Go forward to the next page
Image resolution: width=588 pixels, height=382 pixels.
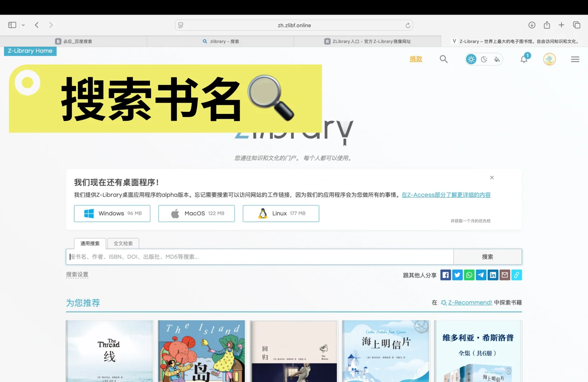(x=51, y=25)
